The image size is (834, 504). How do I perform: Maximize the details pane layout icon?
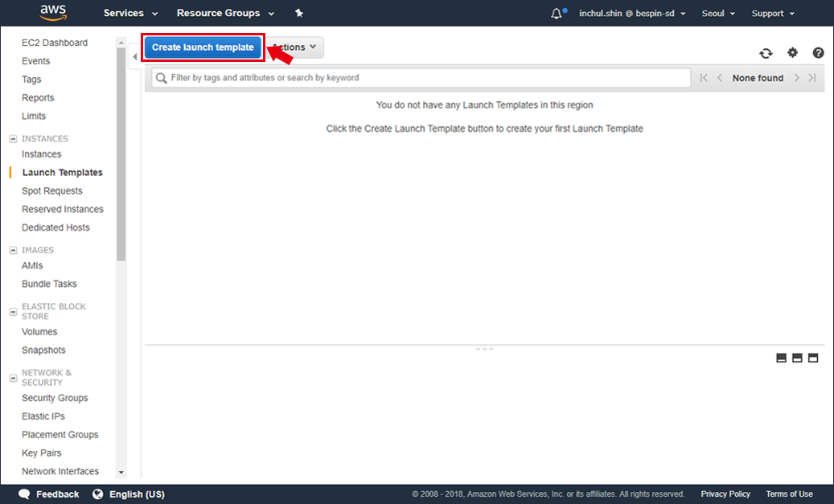(813, 359)
